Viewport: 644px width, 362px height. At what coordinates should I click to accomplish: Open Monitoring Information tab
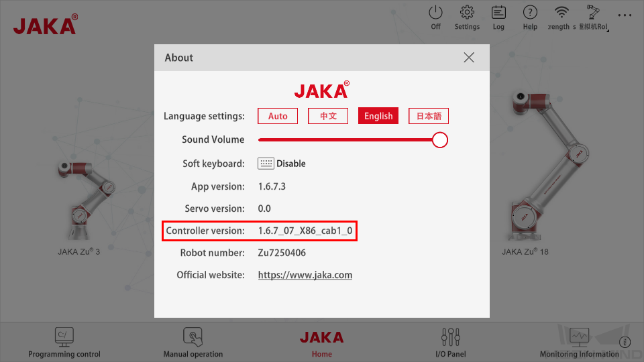tap(579, 343)
